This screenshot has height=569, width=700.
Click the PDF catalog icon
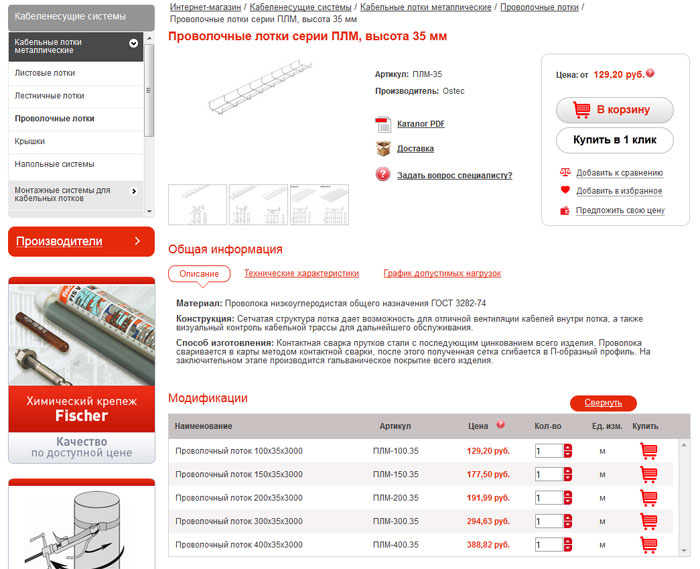point(383,124)
